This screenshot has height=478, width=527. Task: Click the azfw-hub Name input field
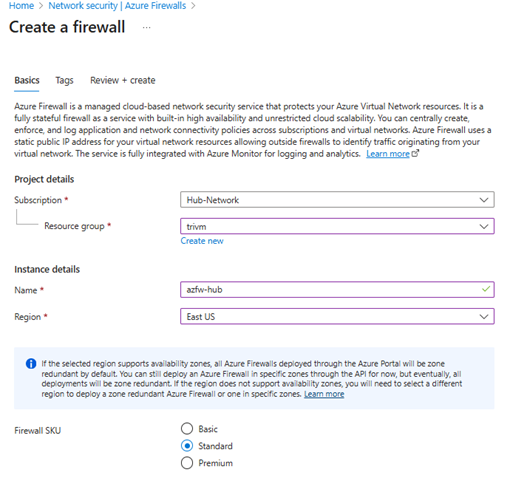pyautogui.click(x=337, y=289)
